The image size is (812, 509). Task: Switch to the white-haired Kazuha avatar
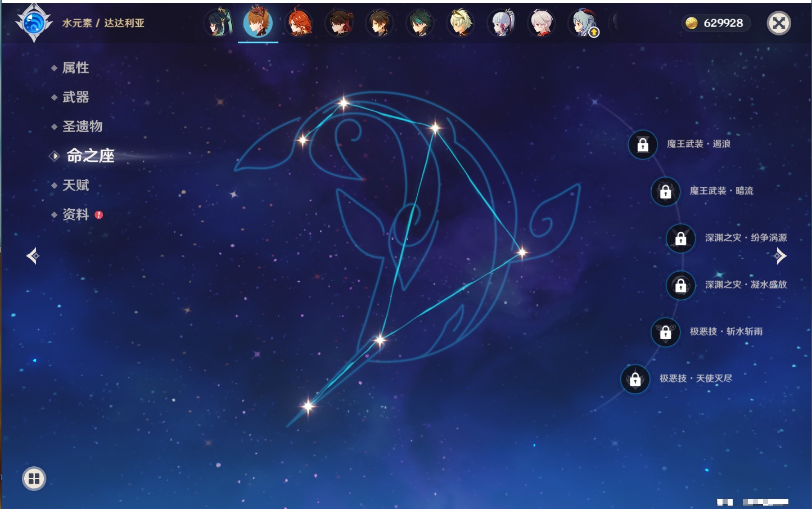[x=542, y=23]
